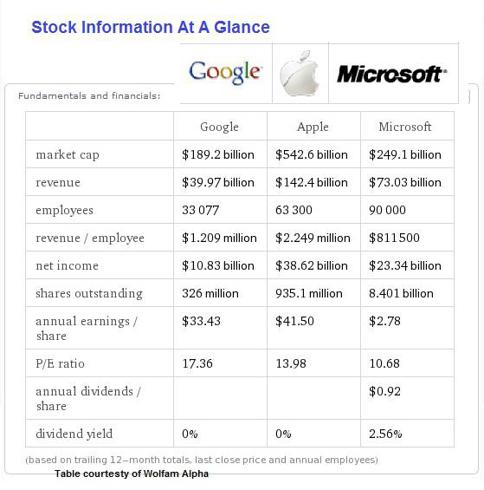484x490 pixels.
Task: Select Microsoft's $0.92 annual dividends cell
Action: tap(385, 391)
